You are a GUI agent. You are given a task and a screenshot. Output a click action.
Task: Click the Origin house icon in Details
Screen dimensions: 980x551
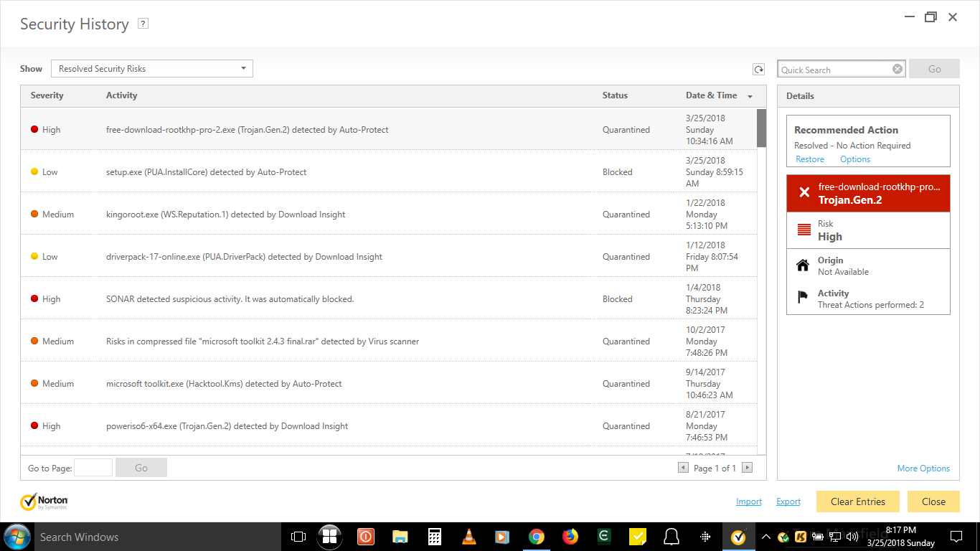pyautogui.click(x=803, y=265)
